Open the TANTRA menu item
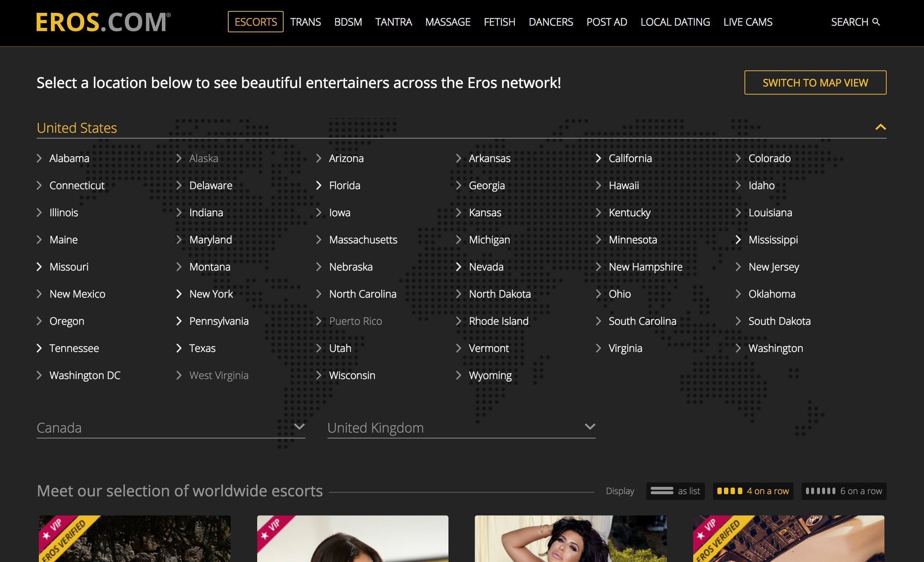 pyautogui.click(x=393, y=22)
